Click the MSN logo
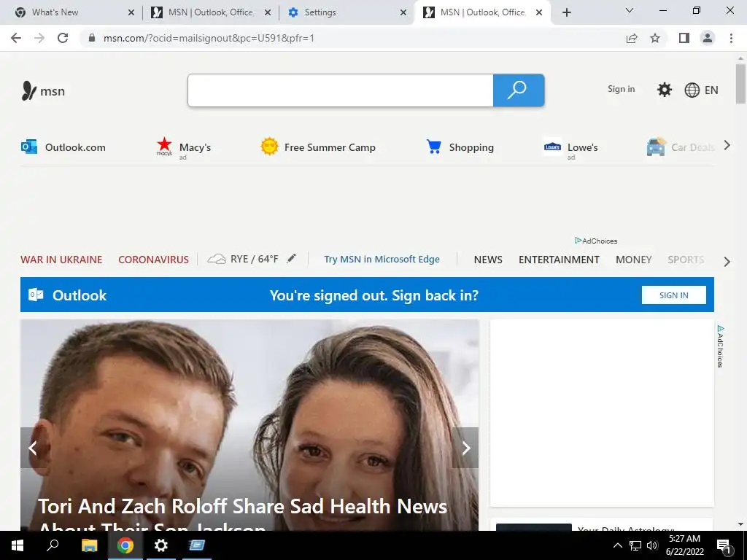The width and height of the screenshot is (747, 560). (x=43, y=90)
